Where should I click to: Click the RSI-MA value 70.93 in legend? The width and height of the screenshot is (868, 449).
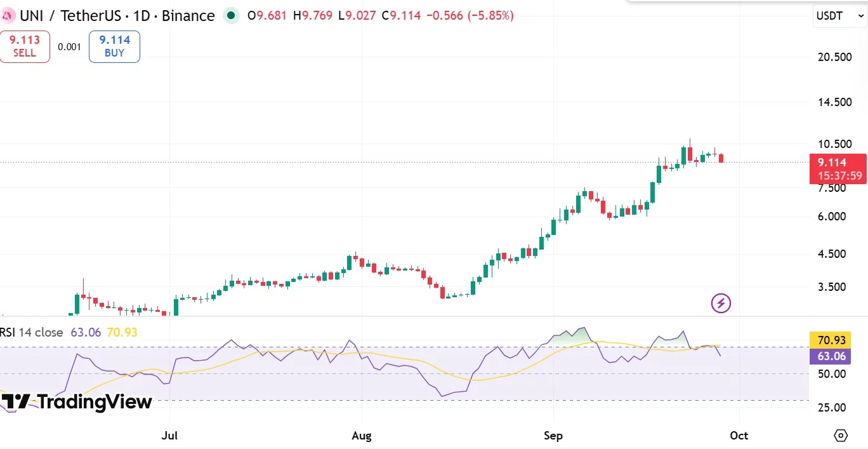122,332
